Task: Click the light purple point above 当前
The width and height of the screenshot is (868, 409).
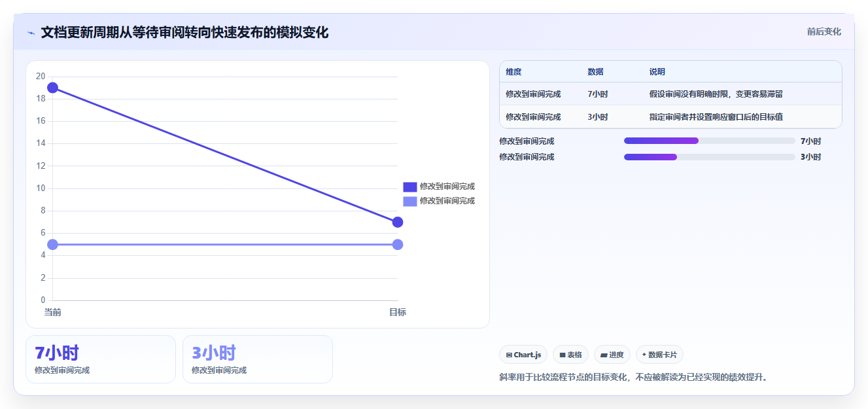Action: click(52, 245)
